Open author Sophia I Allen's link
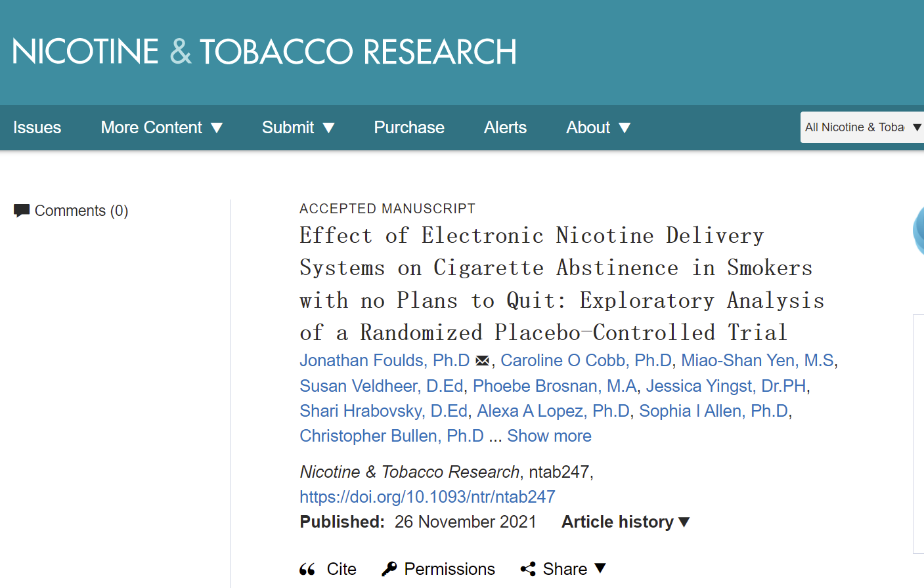 point(713,411)
